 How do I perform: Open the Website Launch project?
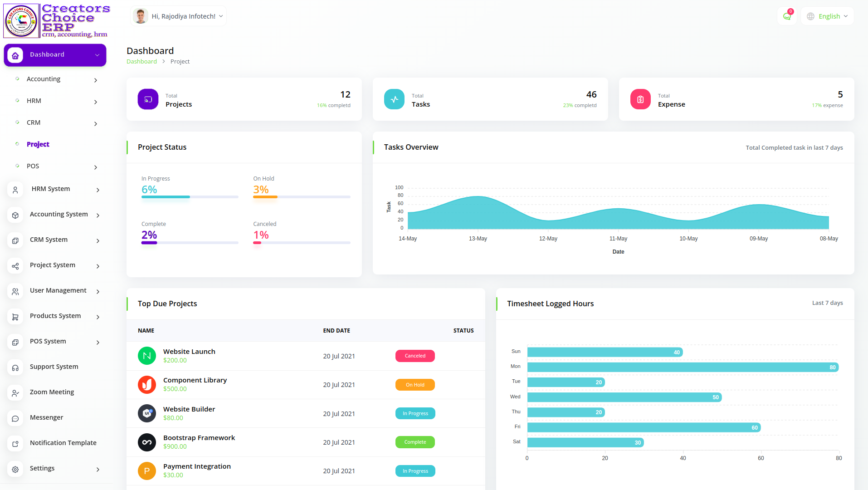click(189, 352)
